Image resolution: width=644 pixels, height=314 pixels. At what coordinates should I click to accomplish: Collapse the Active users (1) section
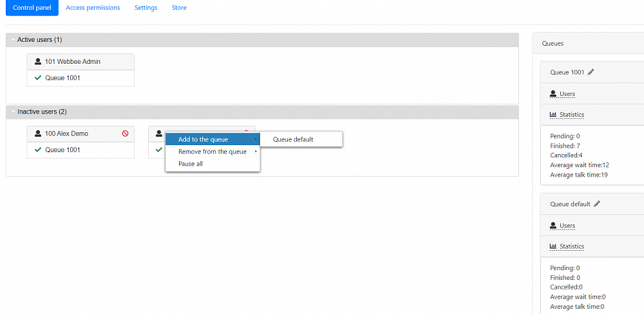pos(13,40)
